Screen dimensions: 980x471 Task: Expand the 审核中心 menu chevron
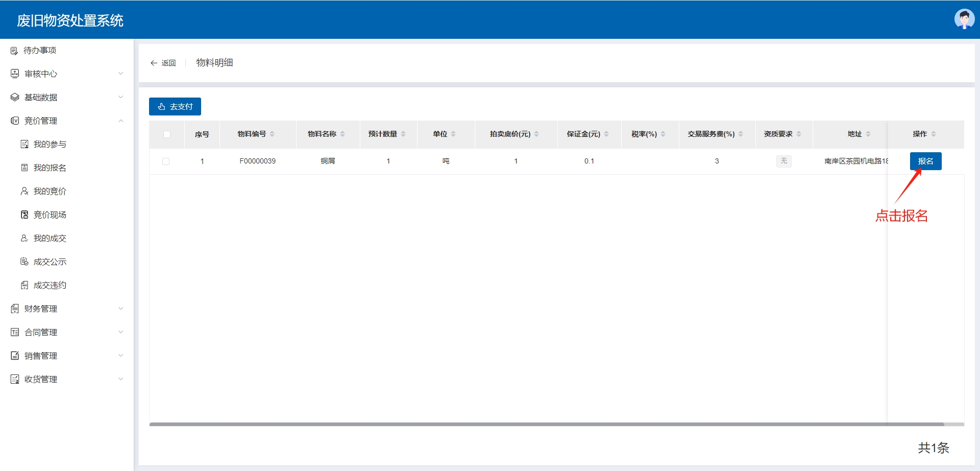coord(120,74)
